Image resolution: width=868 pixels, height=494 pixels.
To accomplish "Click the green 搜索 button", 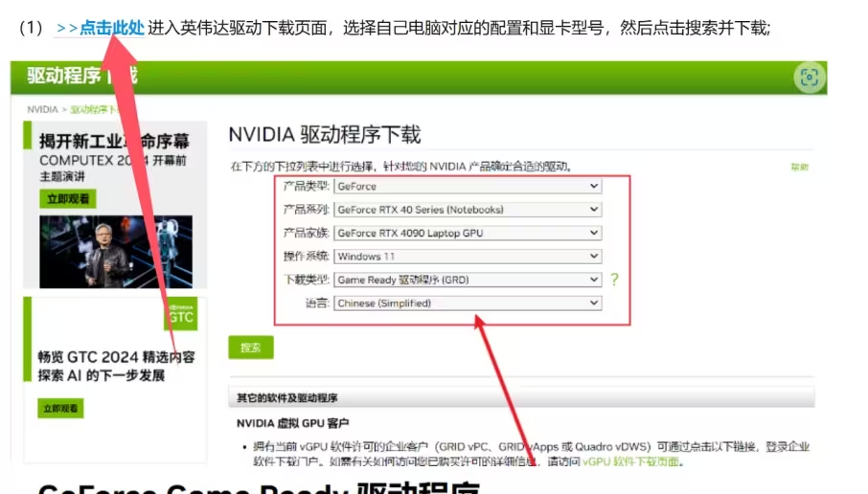I will click(x=251, y=348).
